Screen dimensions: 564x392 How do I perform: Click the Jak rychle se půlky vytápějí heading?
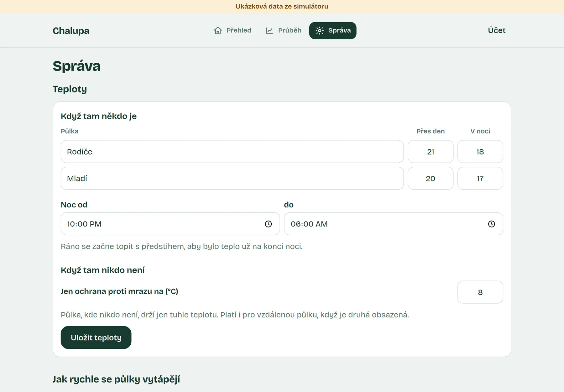pyautogui.click(x=116, y=379)
